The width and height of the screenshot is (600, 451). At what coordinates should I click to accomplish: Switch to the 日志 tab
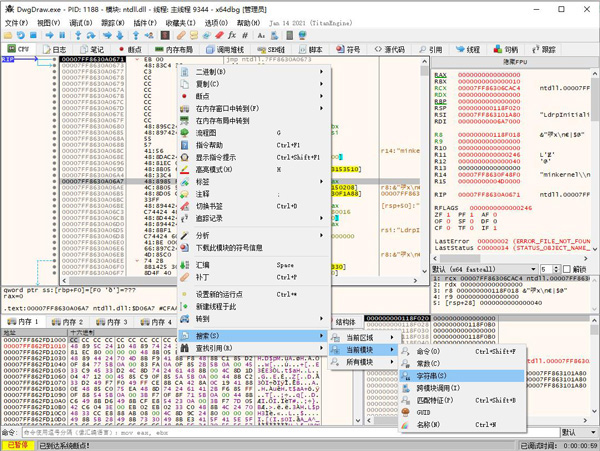pyautogui.click(x=55, y=49)
